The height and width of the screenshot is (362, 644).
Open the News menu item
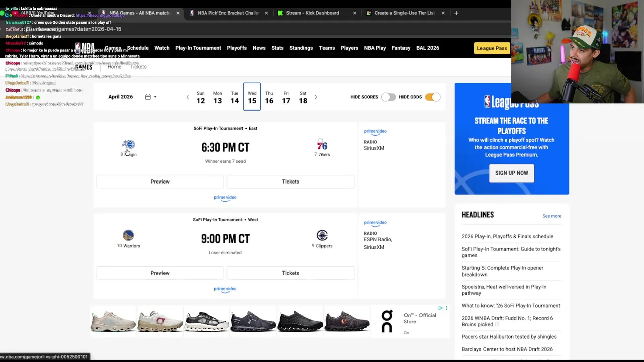coord(259,48)
